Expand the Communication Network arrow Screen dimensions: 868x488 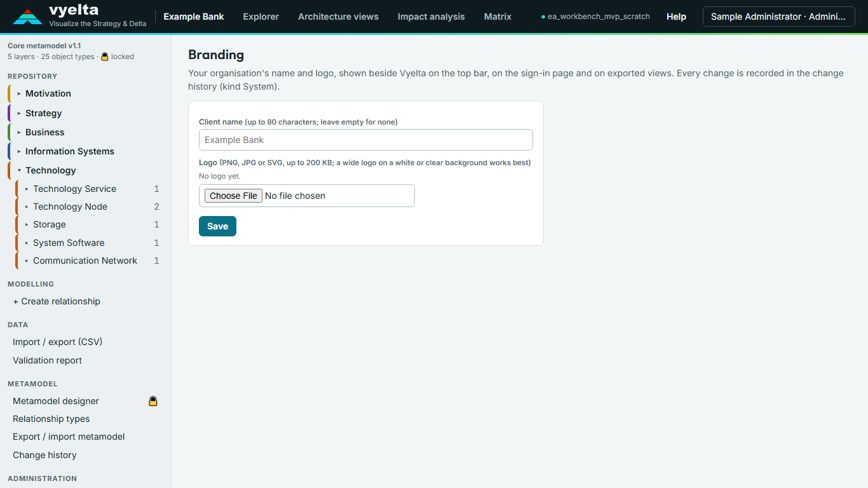27,261
